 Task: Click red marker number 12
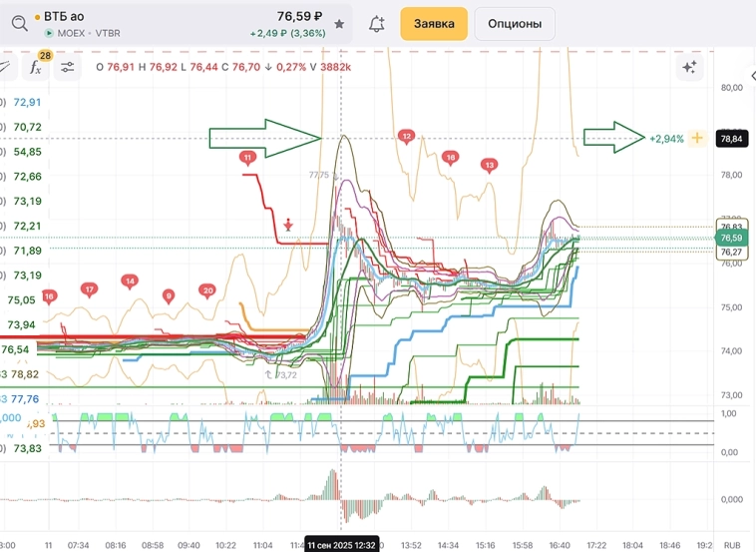(406, 136)
